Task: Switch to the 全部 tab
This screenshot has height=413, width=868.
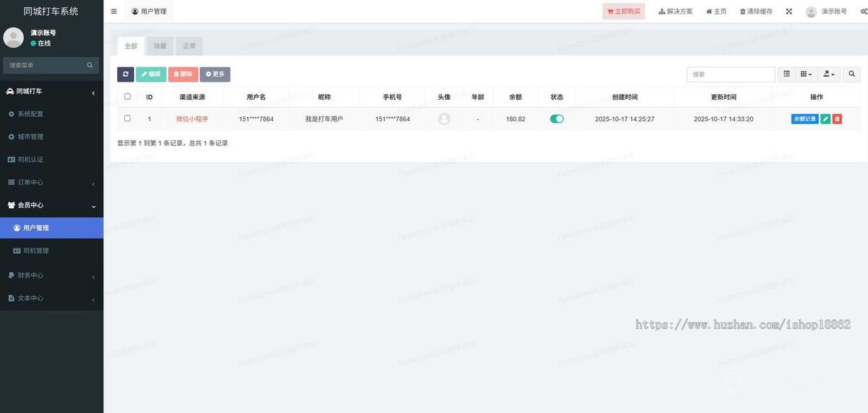Action: point(131,46)
